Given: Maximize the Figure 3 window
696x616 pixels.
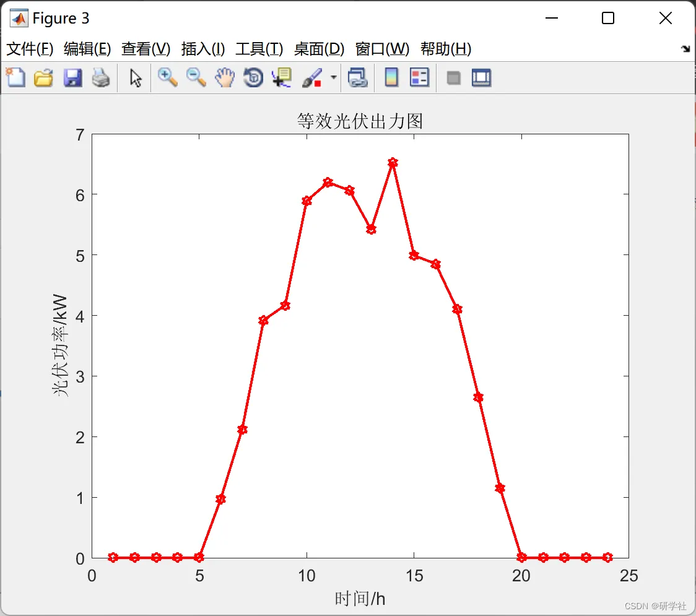Looking at the screenshot, I should click(608, 18).
